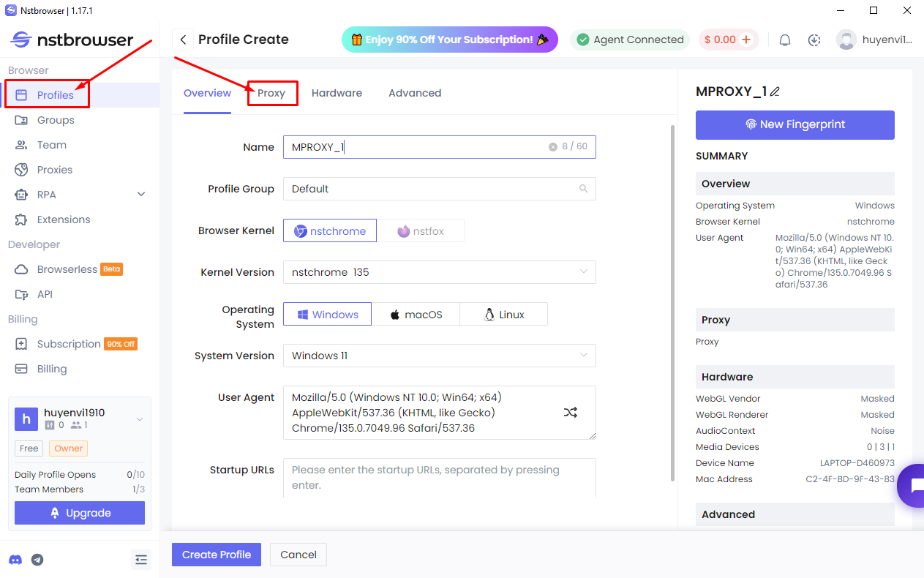924x578 pixels.
Task: Open the Profiles sidebar section
Action: [56, 95]
